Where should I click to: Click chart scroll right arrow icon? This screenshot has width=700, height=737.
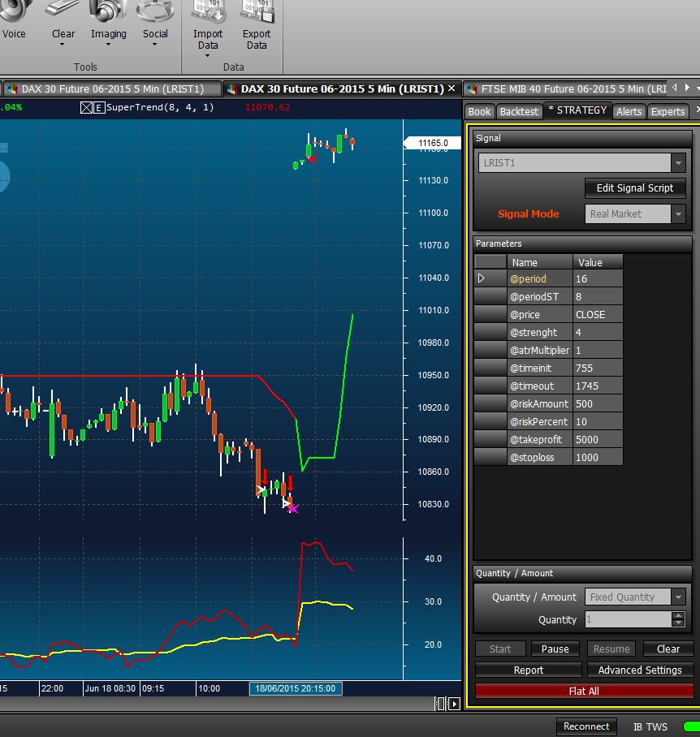tap(454, 704)
